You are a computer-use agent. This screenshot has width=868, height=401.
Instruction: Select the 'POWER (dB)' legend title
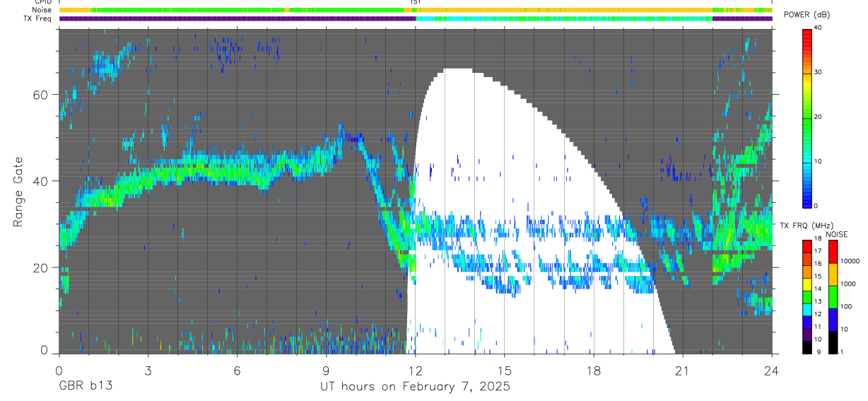(x=807, y=15)
